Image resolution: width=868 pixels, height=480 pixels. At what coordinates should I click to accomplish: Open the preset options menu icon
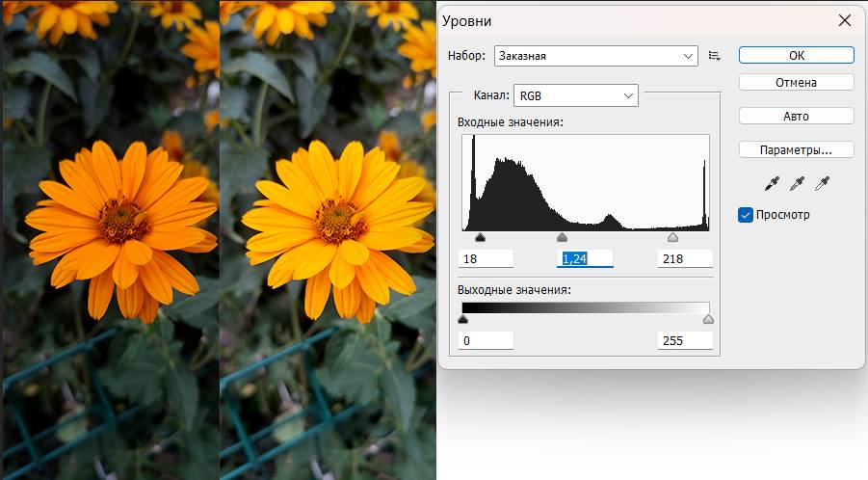tap(714, 56)
